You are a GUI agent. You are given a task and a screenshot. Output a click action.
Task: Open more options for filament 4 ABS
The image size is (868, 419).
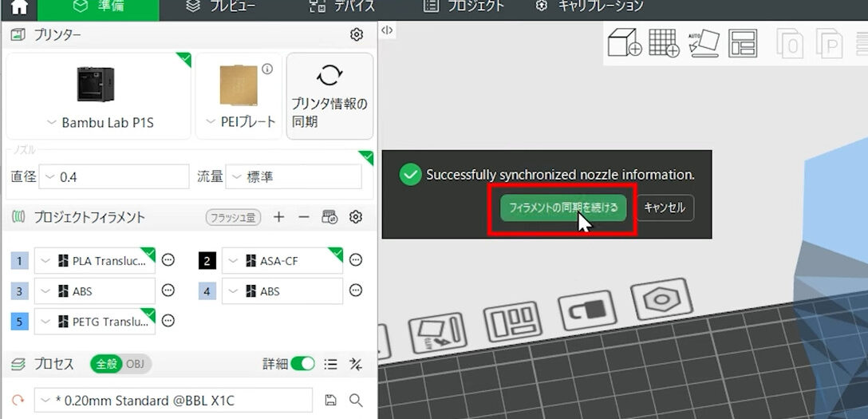(x=355, y=290)
